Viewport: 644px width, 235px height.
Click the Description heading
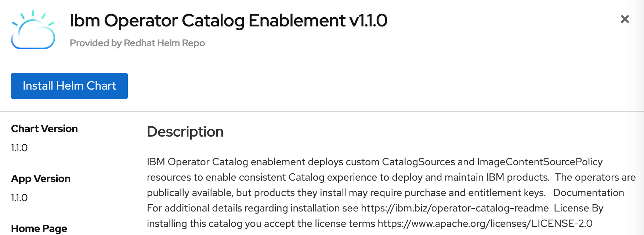(x=185, y=132)
